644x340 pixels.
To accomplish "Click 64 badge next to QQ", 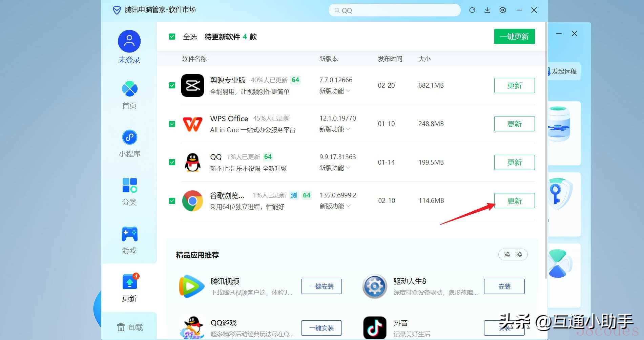I will [268, 157].
